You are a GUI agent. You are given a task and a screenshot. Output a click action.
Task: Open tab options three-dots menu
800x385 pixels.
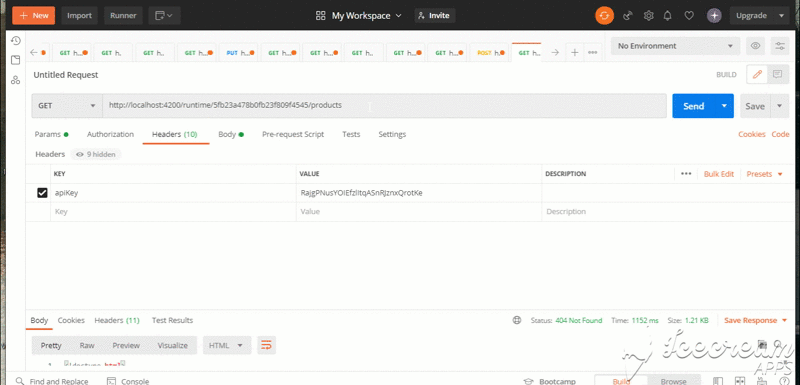tap(592, 53)
